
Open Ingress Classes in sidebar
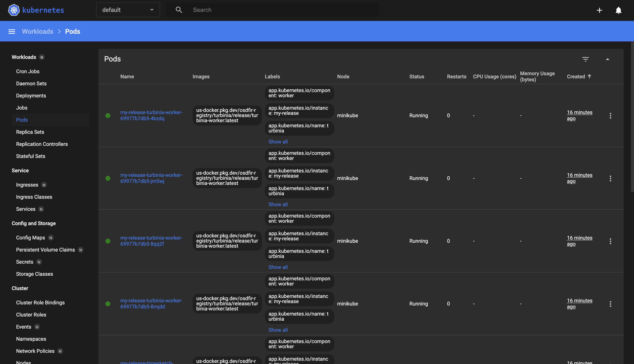[34, 197]
